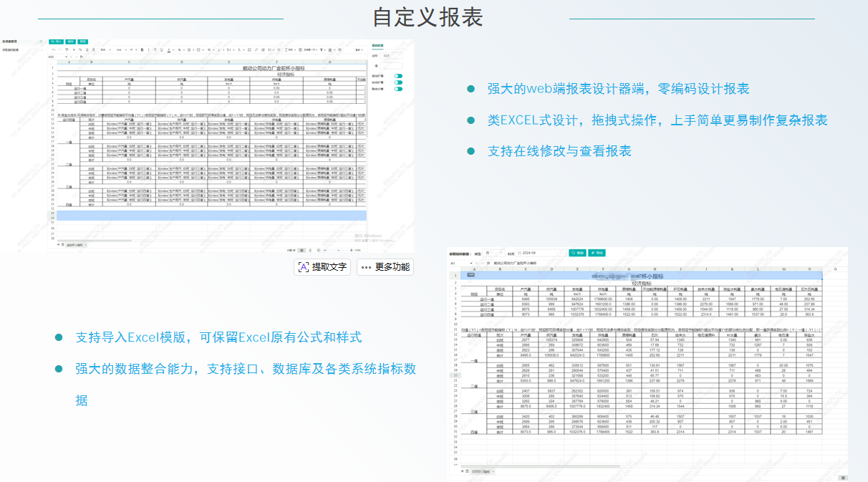Open the 更多 dropdown at toolbar right end
The image size is (868, 482).
[x=360, y=49]
